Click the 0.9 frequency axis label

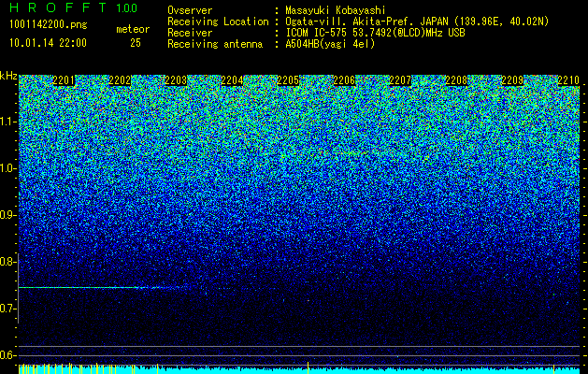click(x=8, y=215)
